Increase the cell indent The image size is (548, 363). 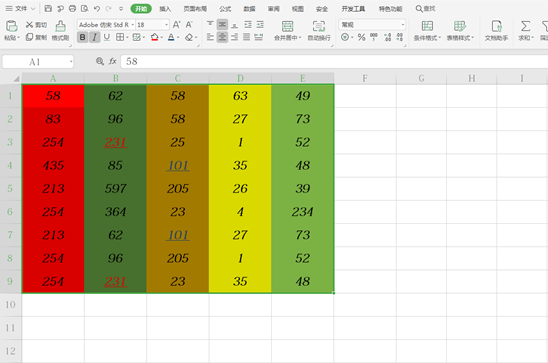(x=260, y=24)
